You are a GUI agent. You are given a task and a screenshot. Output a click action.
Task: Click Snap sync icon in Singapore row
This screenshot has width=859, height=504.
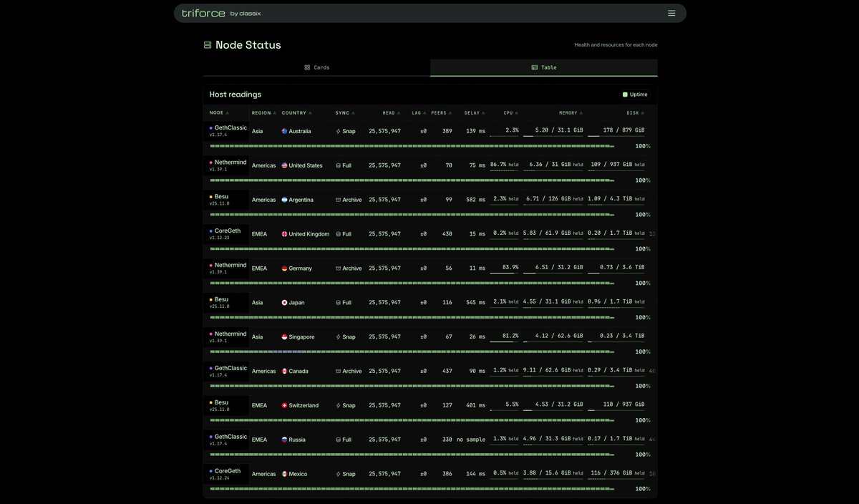coord(338,337)
